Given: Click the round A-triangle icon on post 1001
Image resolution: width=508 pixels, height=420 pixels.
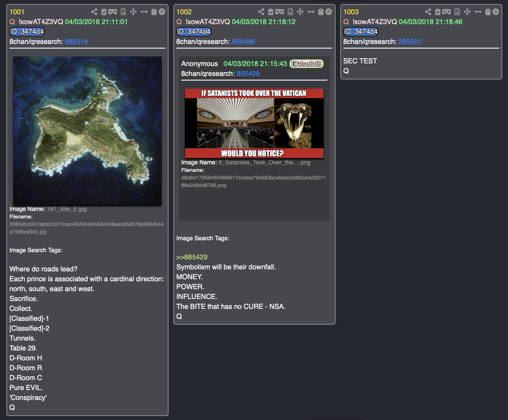Looking at the screenshot, I should pyautogui.click(x=162, y=12).
